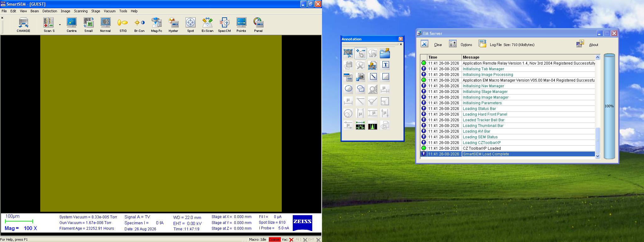Viewport: 644px width, 242px height.
Task: Open the Beam menu
Action: pos(35,11)
